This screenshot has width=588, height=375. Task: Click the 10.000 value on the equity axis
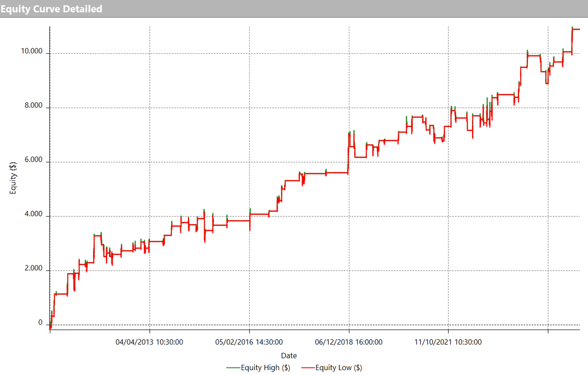(x=32, y=52)
